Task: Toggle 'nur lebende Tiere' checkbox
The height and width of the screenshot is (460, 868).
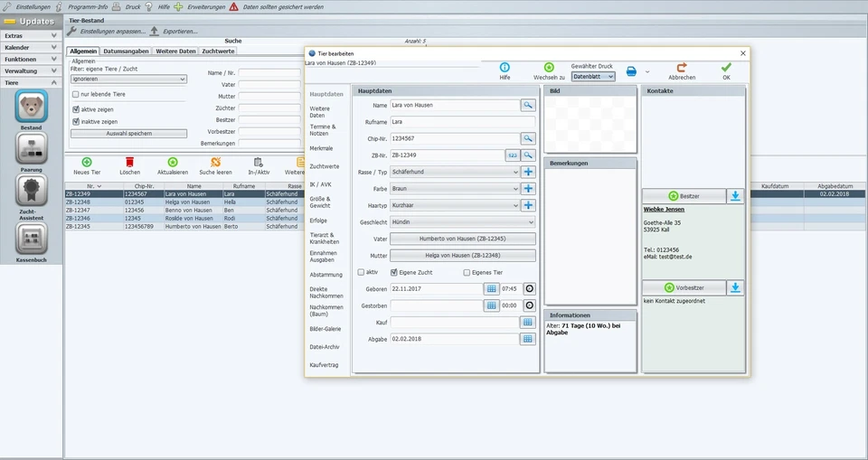Action: pos(76,94)
